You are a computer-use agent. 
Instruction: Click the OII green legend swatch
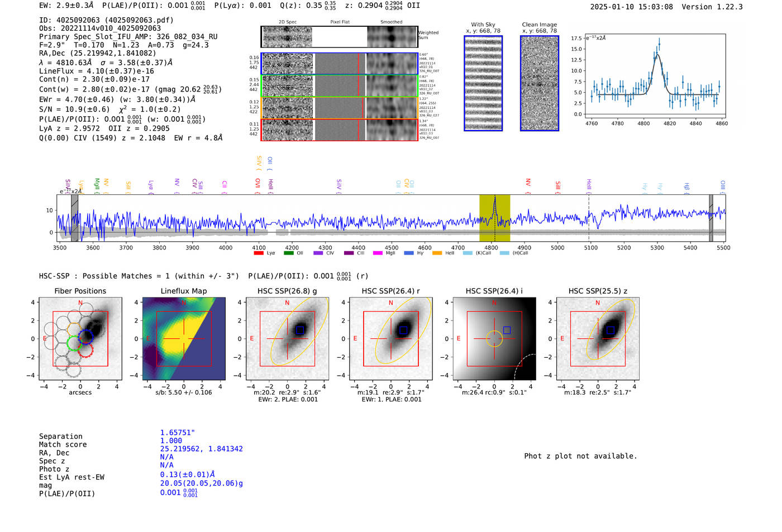pyautogui.click(x=288, y=253)
